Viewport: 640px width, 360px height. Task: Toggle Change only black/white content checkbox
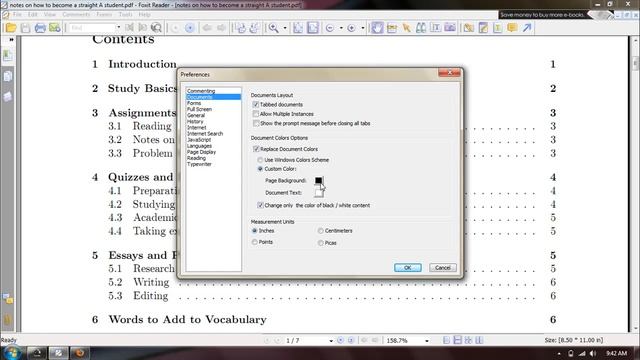pos(260,205)
